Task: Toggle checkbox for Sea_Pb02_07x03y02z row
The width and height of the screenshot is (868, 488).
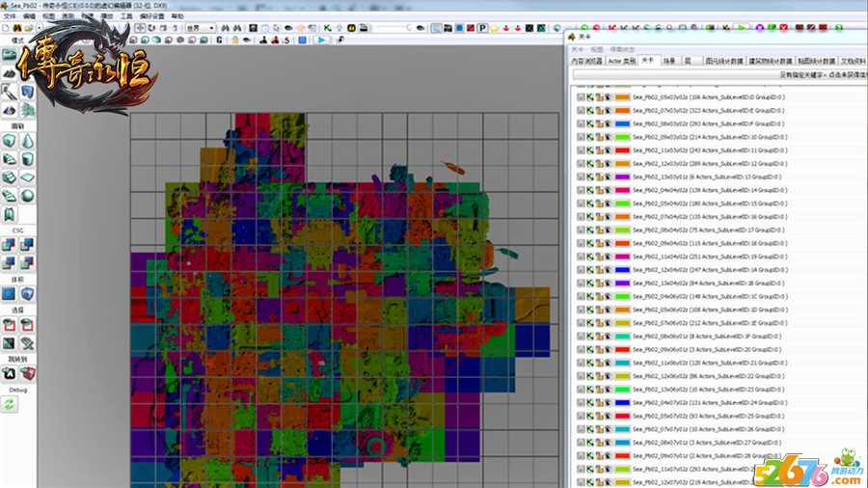Action: tap(581, 110)
